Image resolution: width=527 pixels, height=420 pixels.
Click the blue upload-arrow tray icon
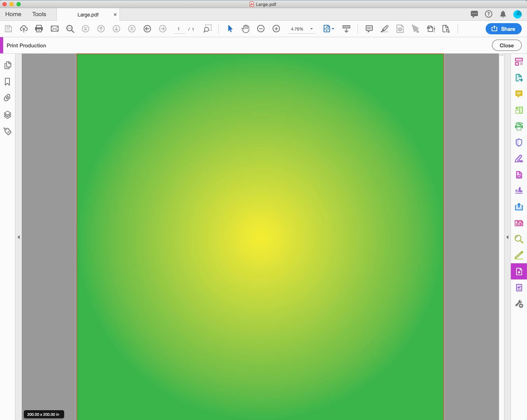click(519, 207)
